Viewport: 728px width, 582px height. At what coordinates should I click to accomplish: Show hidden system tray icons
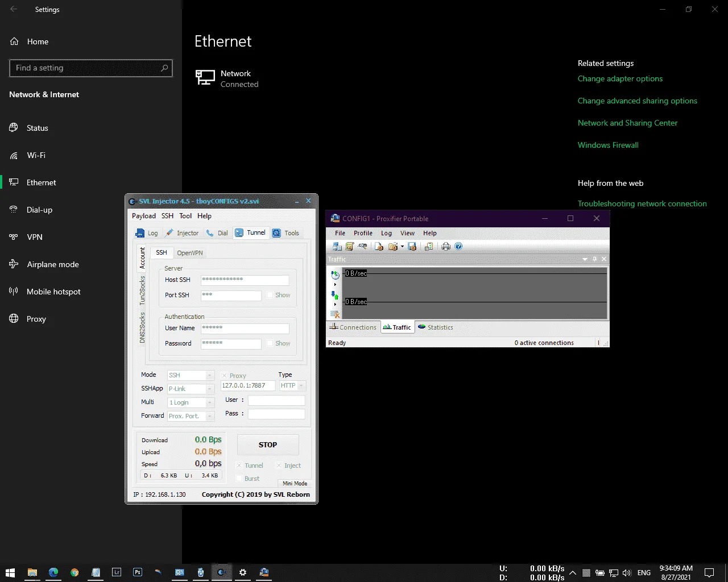[573, 573]
